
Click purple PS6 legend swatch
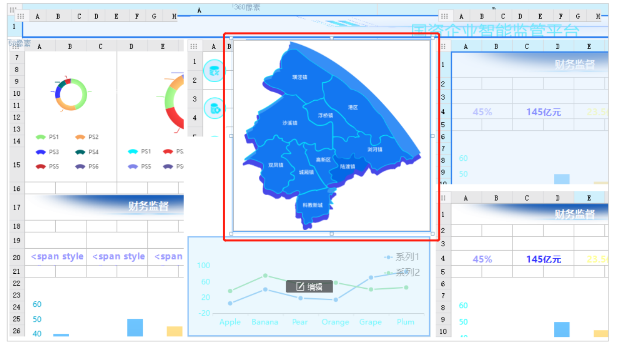click(x=80, y=166)
